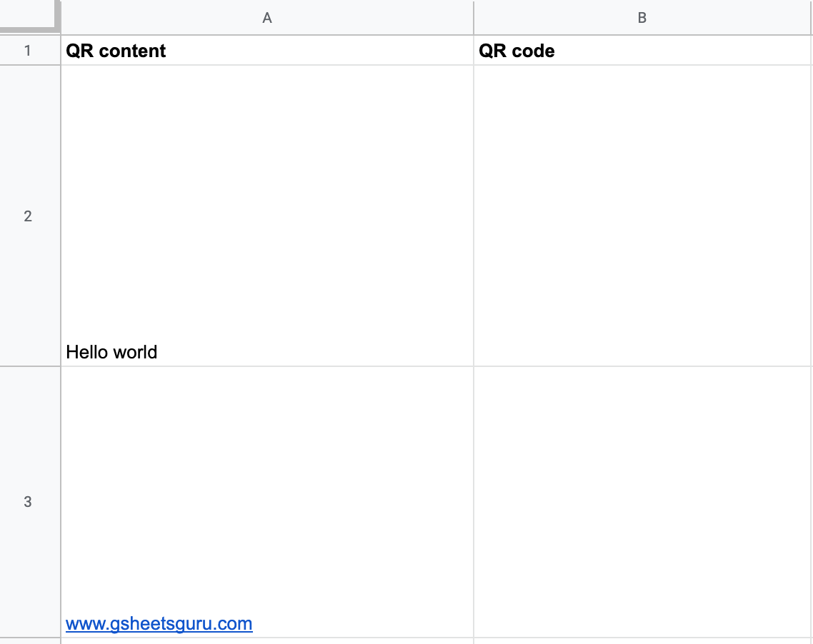Select row 1 header

(29, 50)
